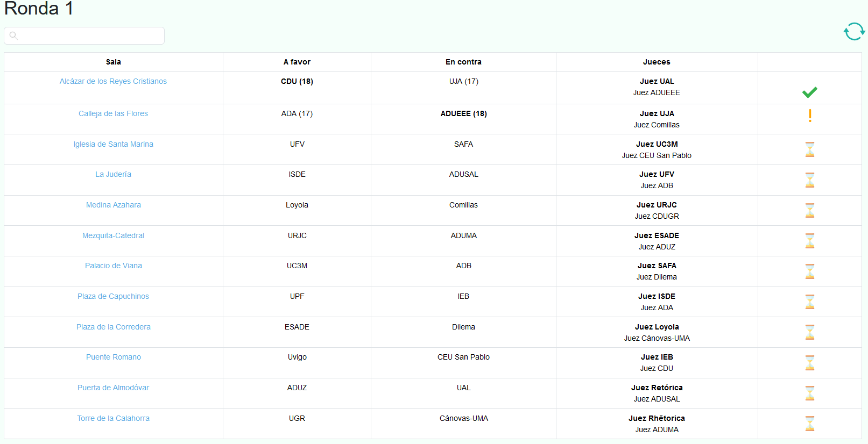This screenshot has width=868, height=444.
Task: Click the URJC team in A favor column
Action: pyautogui.click(x=297, y=235)
